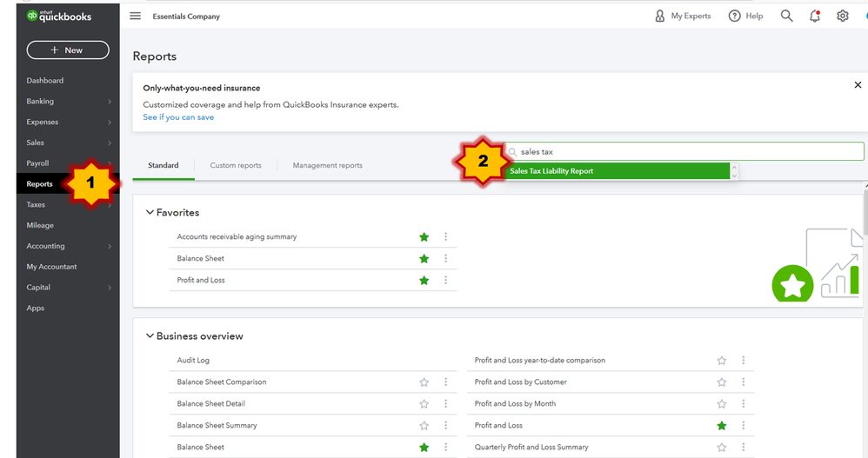Image resolution: width=868 pixels, height=458 pixels.
Task: Open My Experts in the header
Action: [x=683, y=16]
